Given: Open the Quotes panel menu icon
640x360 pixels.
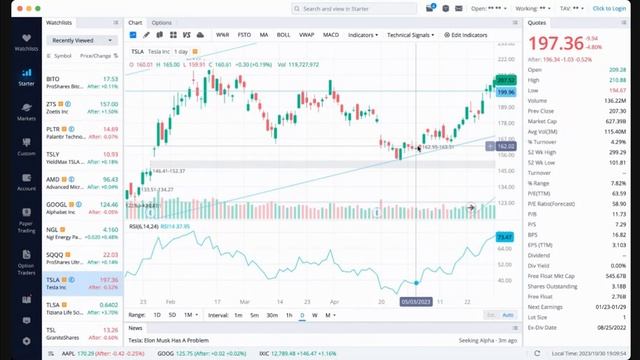Looking at the screenshot, I should [x=624, y=23].
